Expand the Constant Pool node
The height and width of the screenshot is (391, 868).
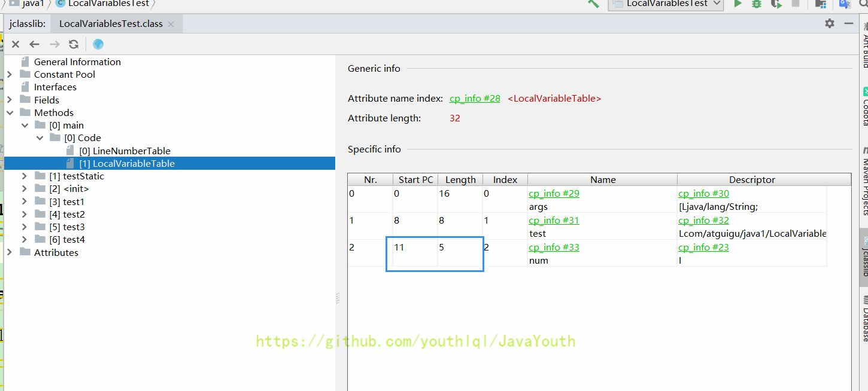coord(10,74)
